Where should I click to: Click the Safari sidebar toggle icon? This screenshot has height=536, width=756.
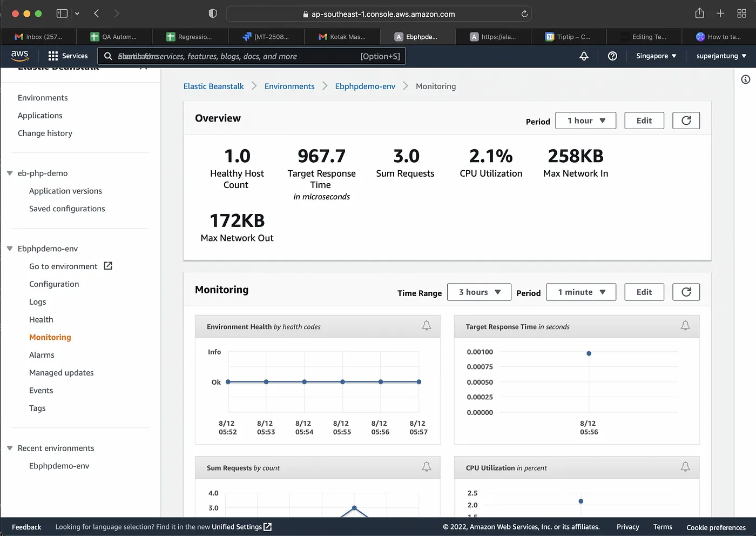(62, 14)
